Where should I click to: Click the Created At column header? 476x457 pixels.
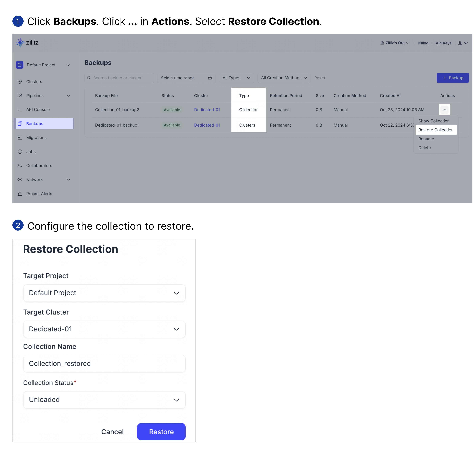390,95
